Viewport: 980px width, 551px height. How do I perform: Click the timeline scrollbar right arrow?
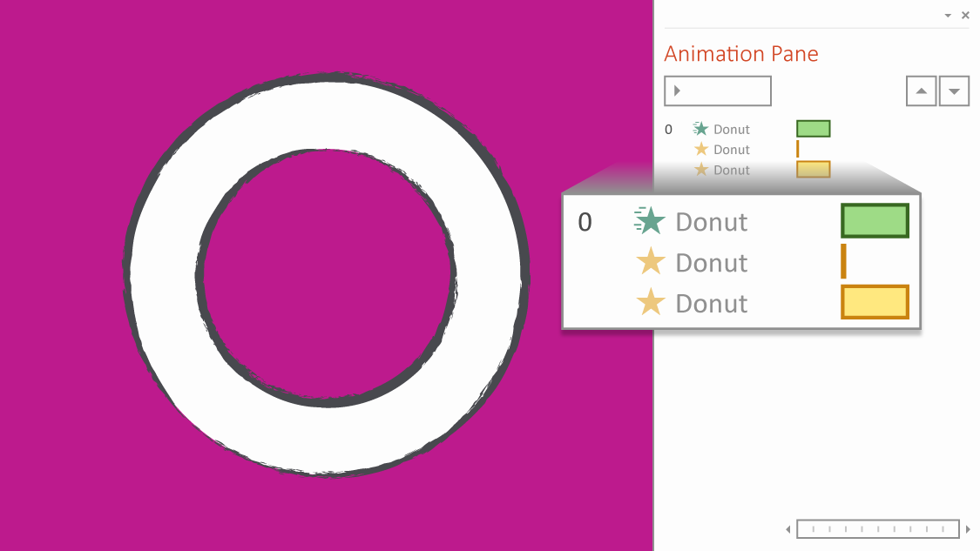pos(967,528)
